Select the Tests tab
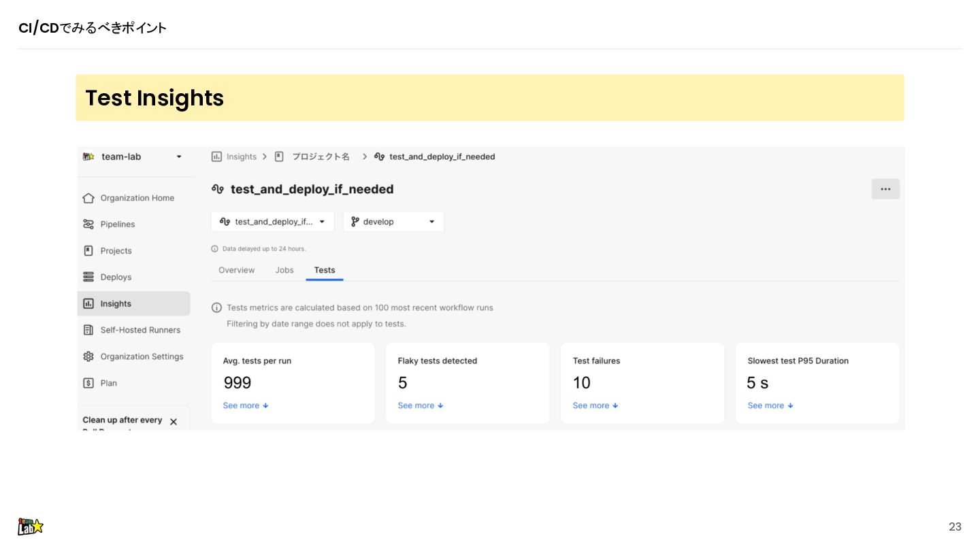Image resolution: width=980 pixels, height=551 pixels. pyautogui.click(x=325, y=270)
